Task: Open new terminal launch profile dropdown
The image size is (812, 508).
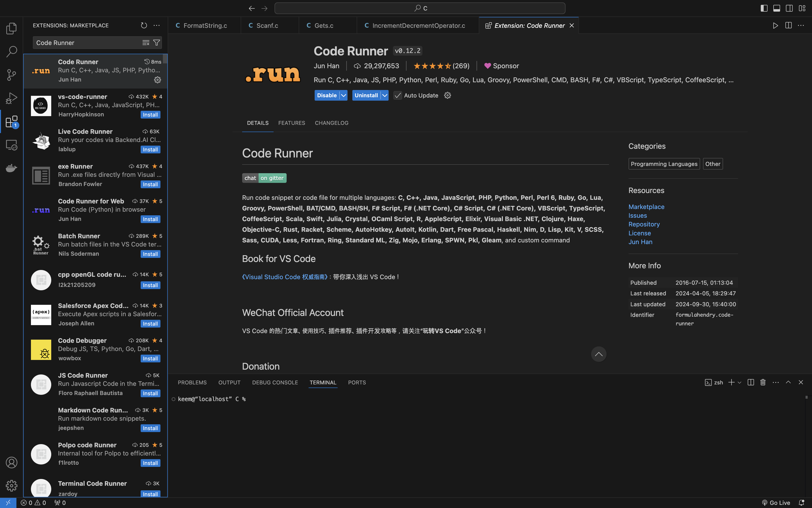Action: (x=739, y=382)
